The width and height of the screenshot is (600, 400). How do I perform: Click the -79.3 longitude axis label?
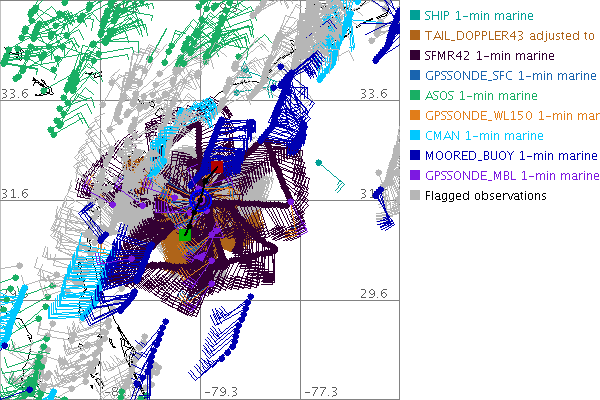220,391
